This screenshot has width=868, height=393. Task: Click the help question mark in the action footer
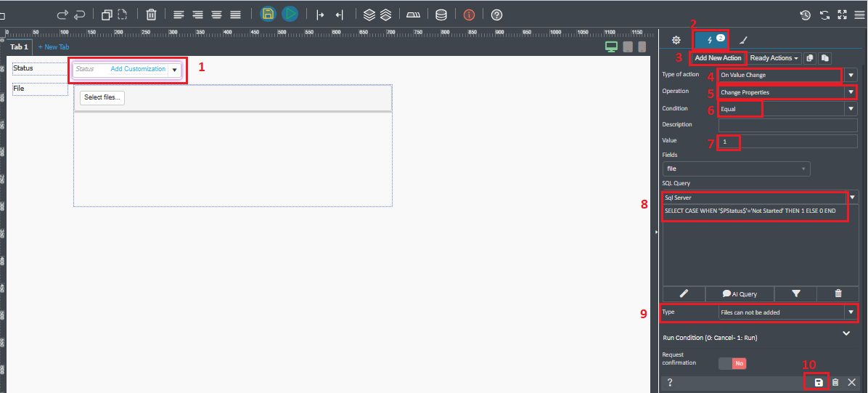[x=670, y=383]
